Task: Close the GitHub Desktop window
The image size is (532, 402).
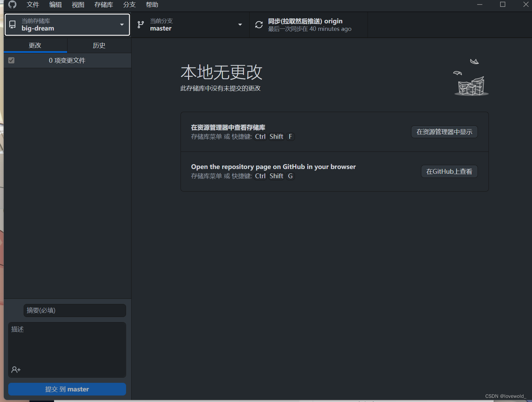Action: (526, 4)
